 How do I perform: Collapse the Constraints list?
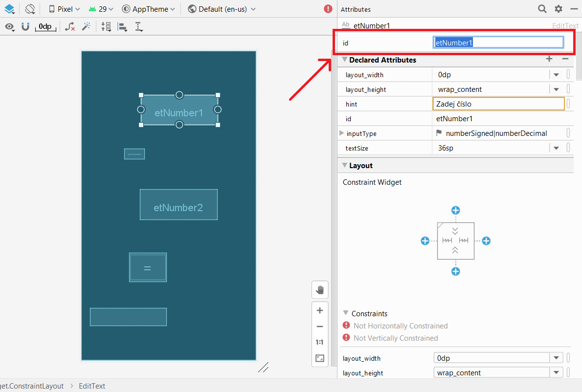[346, 313]
